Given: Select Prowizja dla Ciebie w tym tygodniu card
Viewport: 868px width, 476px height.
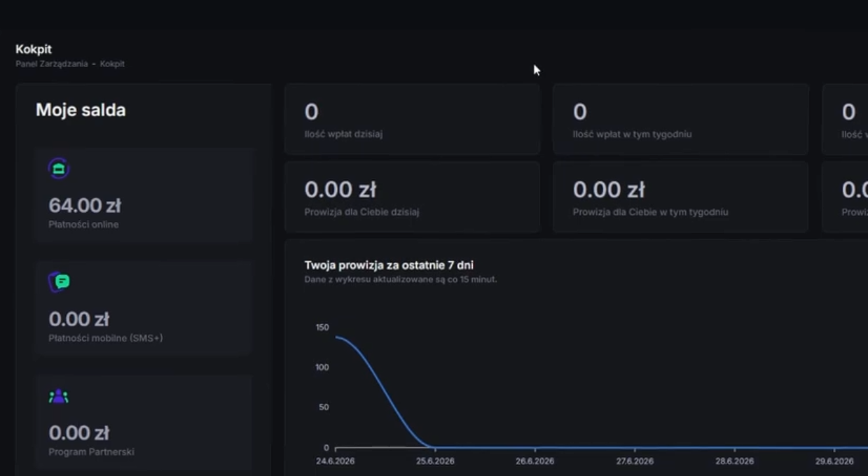Looking at the screenshot, I should tap(681, 197).
